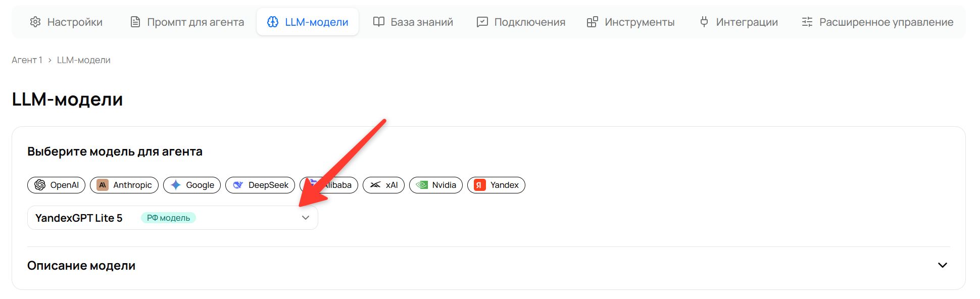Image resolution: width=980 pixels, height=299 pixels.
Task: Go to Агент 1 breadcrumb
Action: tap(27, 60)
